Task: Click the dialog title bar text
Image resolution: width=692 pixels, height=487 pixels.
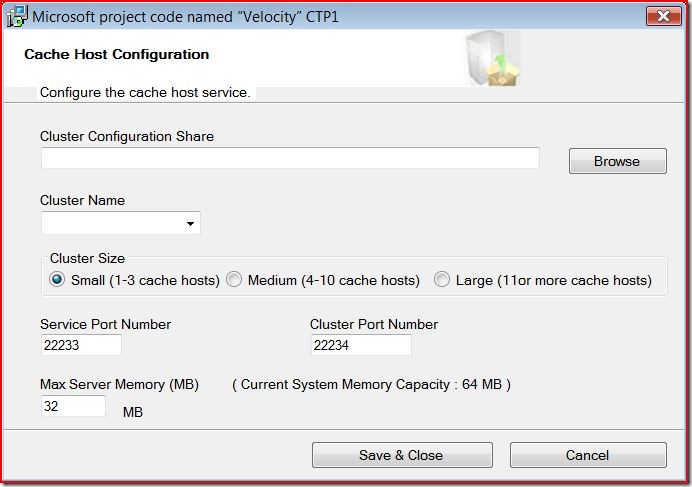Action: point(186,17)
